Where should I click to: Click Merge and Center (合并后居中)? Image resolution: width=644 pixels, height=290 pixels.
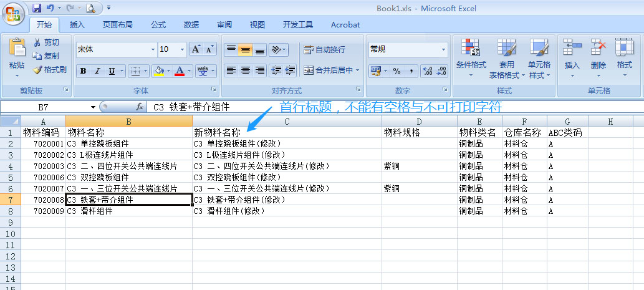coord(329,70)
